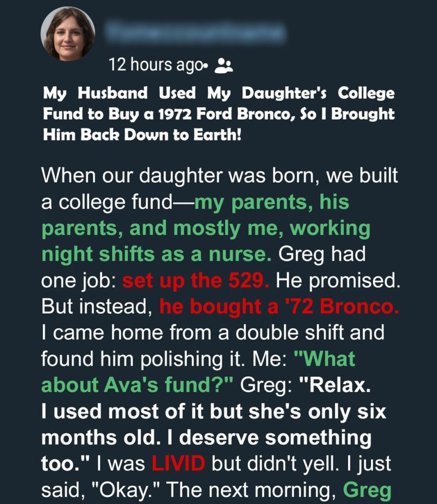Open the poster's profile picture

(68, 34)
